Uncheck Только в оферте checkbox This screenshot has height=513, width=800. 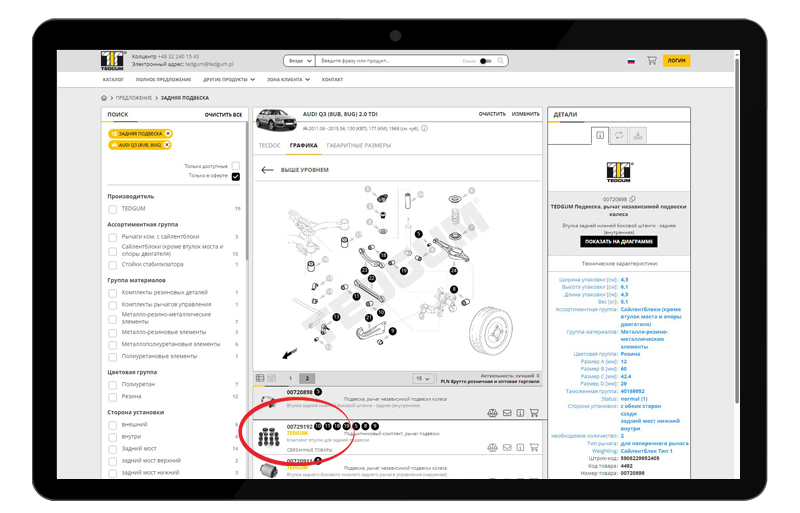[236, 176]
